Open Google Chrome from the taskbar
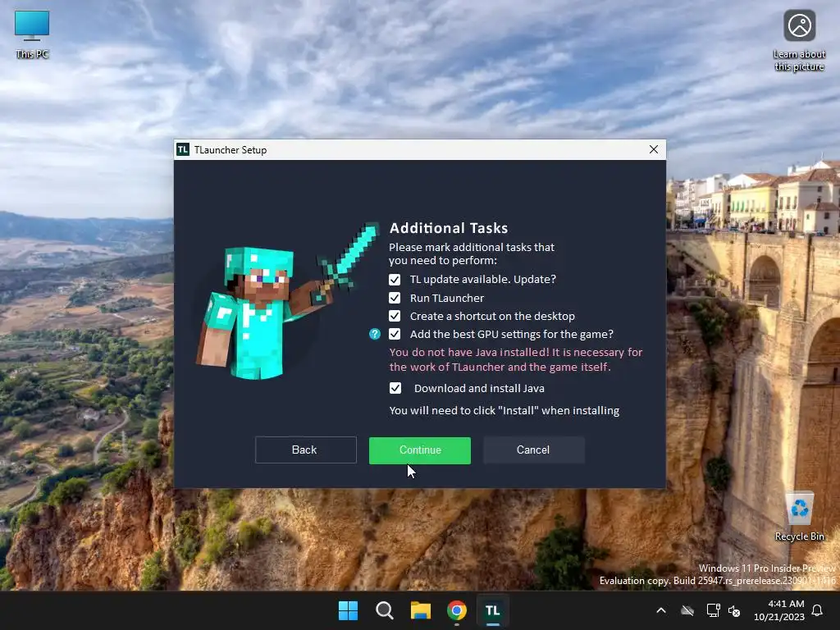 click(x=457, y=610)
